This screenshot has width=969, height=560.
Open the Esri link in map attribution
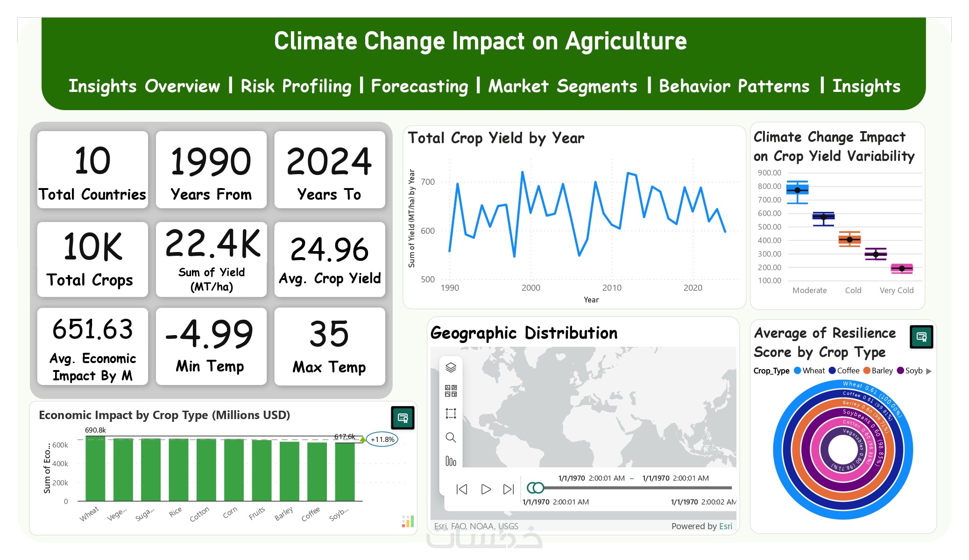click(726, 526)
